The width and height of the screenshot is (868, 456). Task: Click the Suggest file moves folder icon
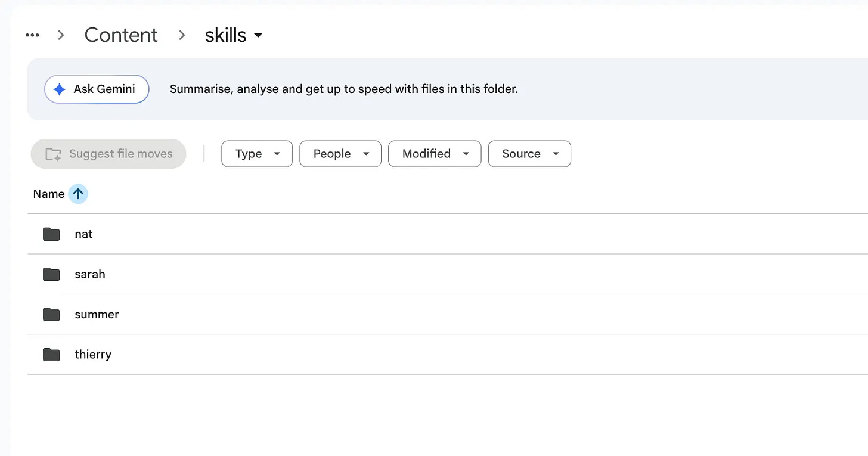tap(53, 154)
